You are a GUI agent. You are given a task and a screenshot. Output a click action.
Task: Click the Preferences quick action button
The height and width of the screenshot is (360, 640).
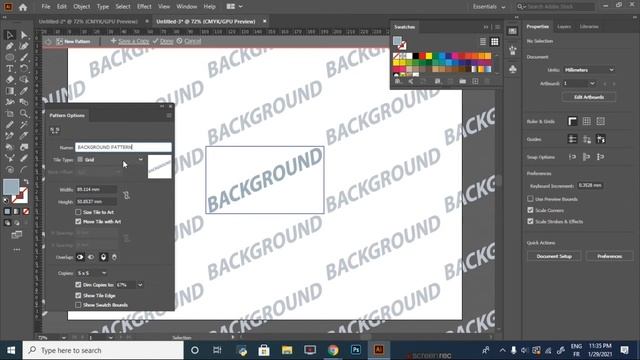[x=609, y=256]
